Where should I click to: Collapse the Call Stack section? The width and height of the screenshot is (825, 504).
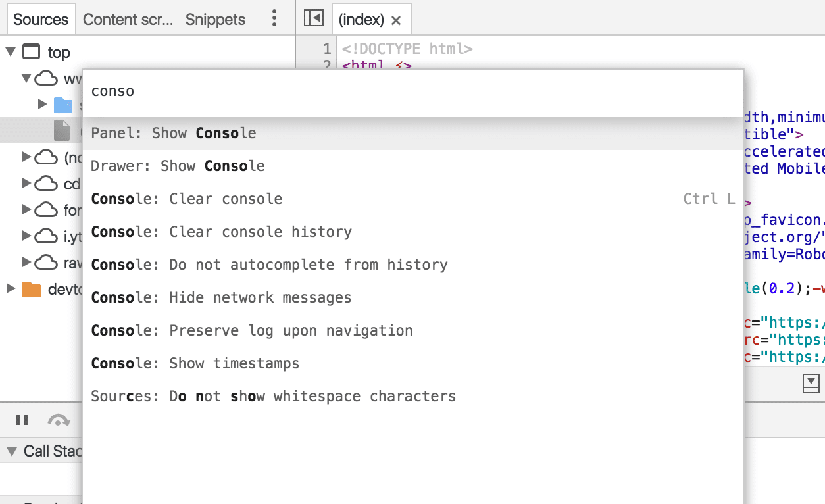11,451
